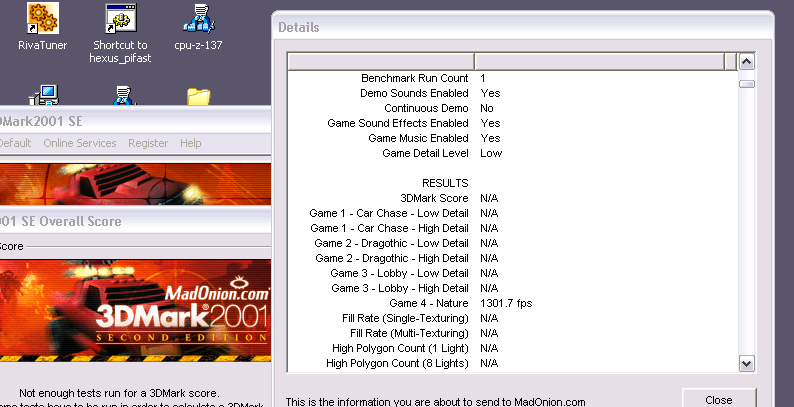Select the Continuous Demo row
The image size is (794, 407).
[512, 108]
